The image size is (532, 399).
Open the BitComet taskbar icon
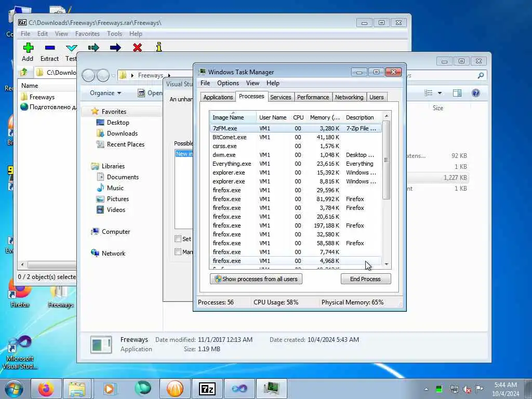[175, 389]
